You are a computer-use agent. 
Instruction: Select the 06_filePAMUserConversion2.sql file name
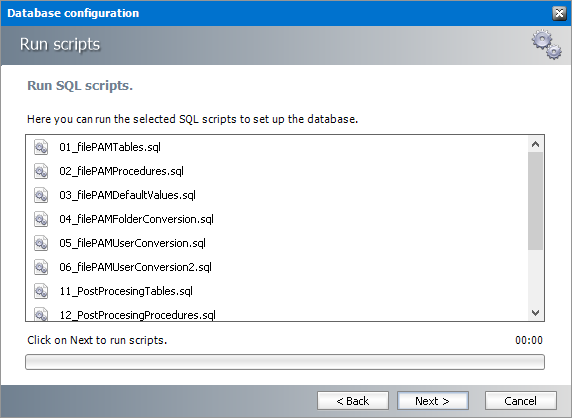135,267
